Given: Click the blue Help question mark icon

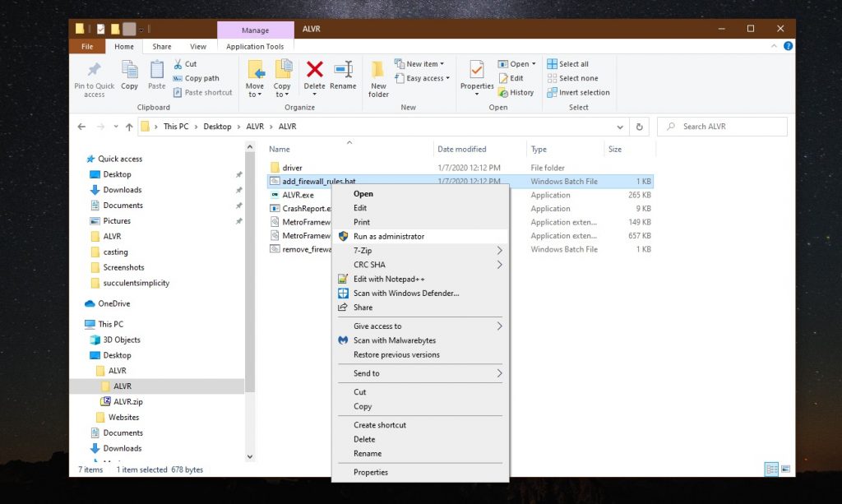Looking at the screenshot, I should point(788,46).
